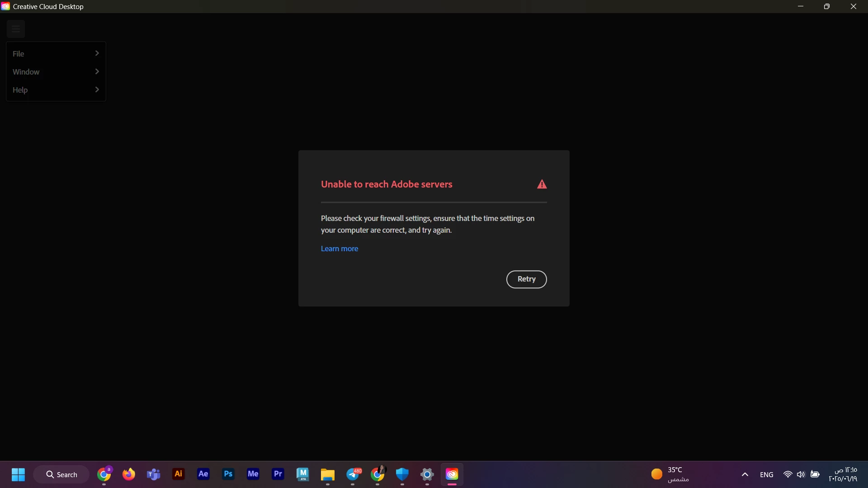Expand the Help submenu chevron
The image size is (868, 488).
[x=97, y=89]
